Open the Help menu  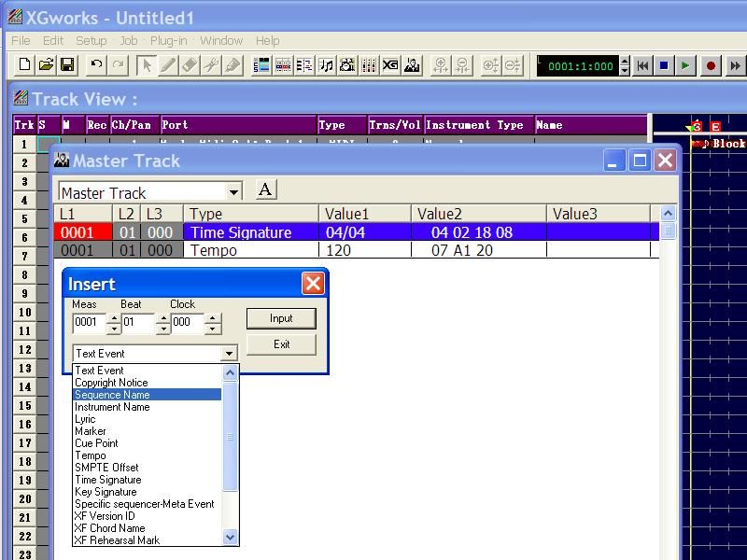click(268, 41)
